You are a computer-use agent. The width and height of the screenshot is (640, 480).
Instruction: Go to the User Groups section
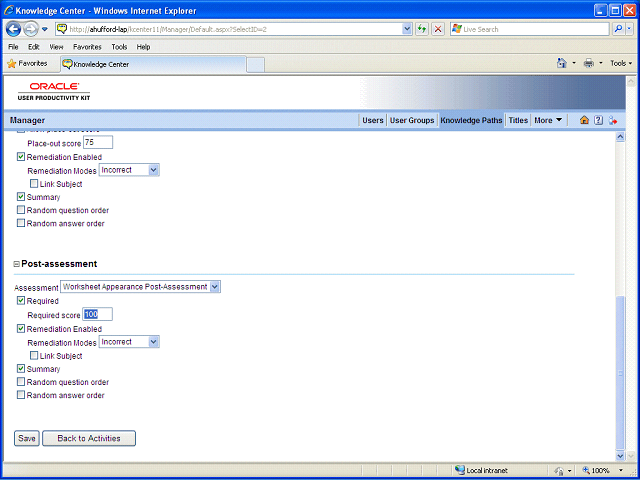click(412, 120)
